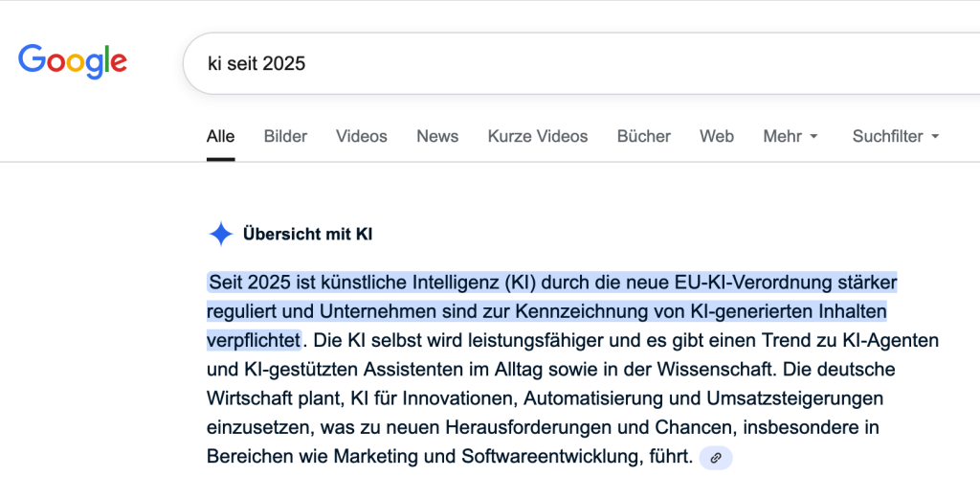Open the Videos results tab
Image resolution: width=980 pixels, height=499 pixels.
(x=361, y=136)
